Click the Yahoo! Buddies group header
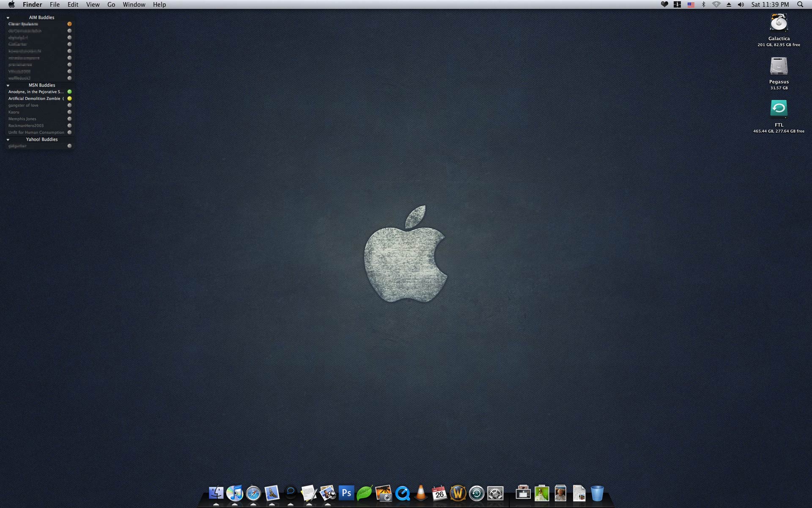 pos(41,139)
